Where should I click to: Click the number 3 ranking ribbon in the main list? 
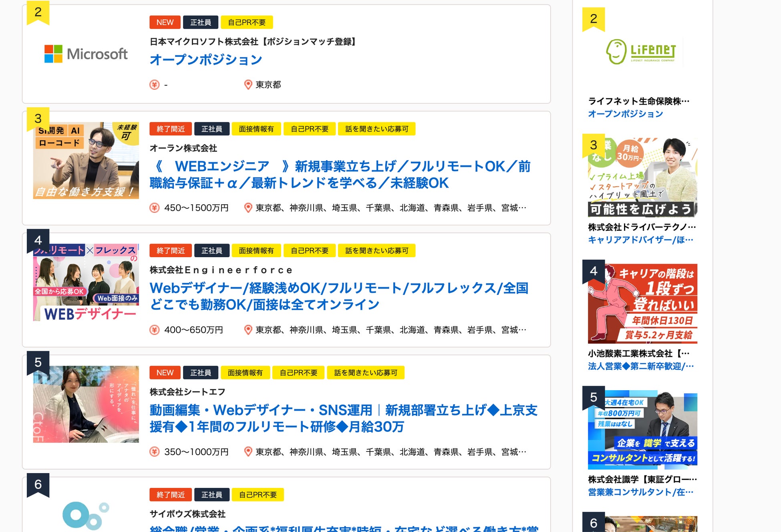point(38,119)
